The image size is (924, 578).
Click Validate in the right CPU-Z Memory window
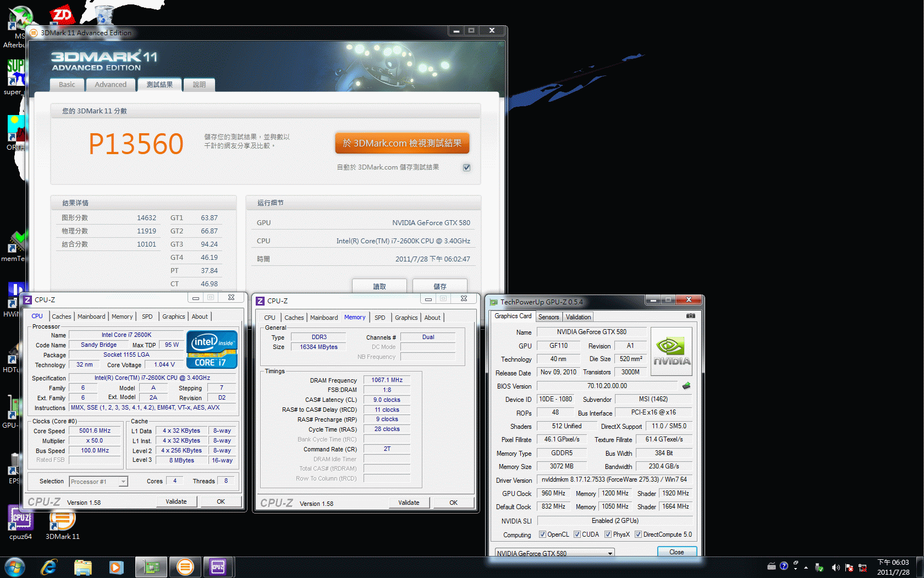[409, 503]
